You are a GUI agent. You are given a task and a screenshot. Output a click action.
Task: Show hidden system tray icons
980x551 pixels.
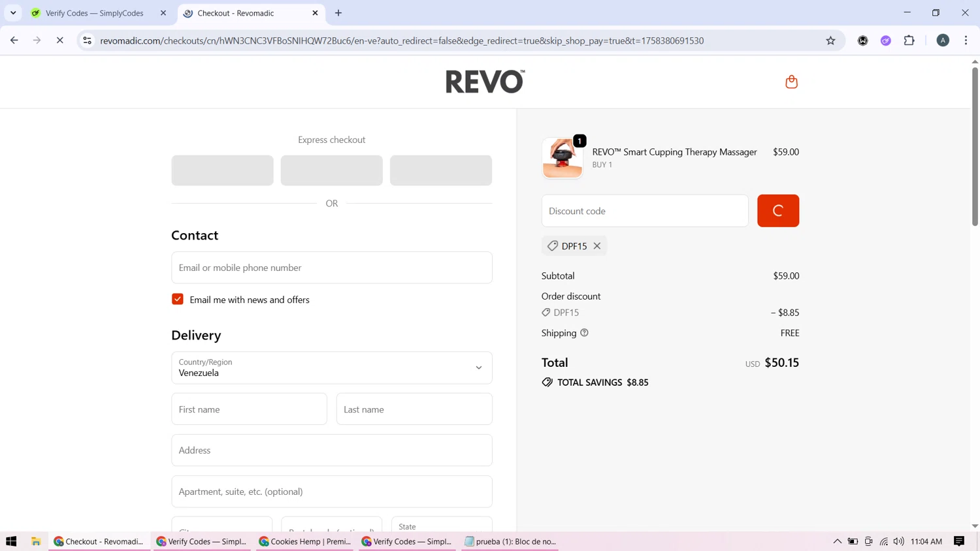(837, 541)
